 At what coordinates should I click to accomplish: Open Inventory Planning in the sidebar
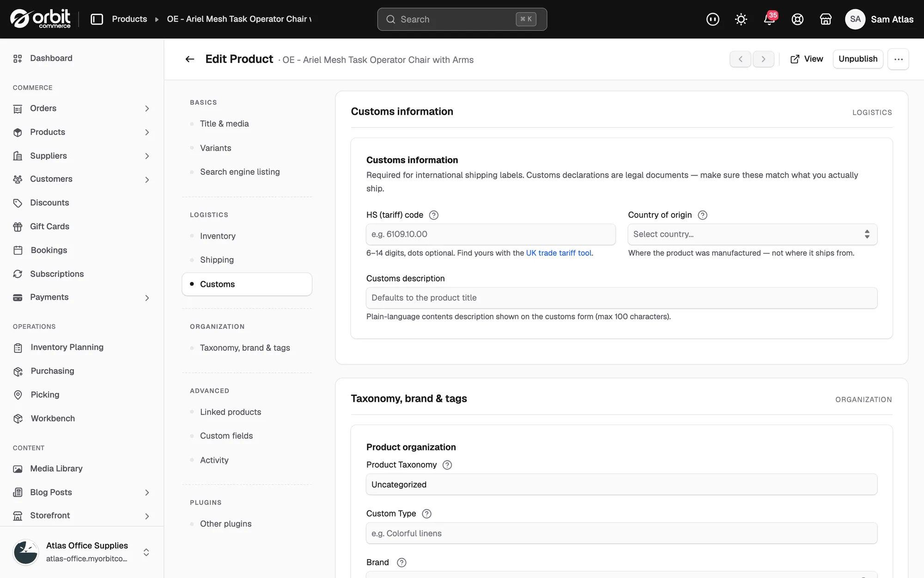click(82, 347)
